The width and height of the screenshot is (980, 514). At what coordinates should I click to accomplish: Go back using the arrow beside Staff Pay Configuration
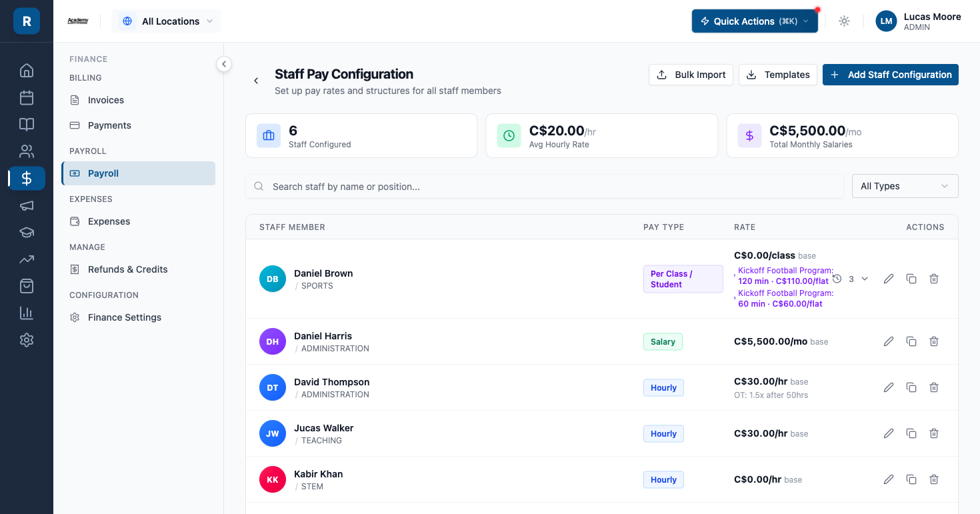click(256, 81)
